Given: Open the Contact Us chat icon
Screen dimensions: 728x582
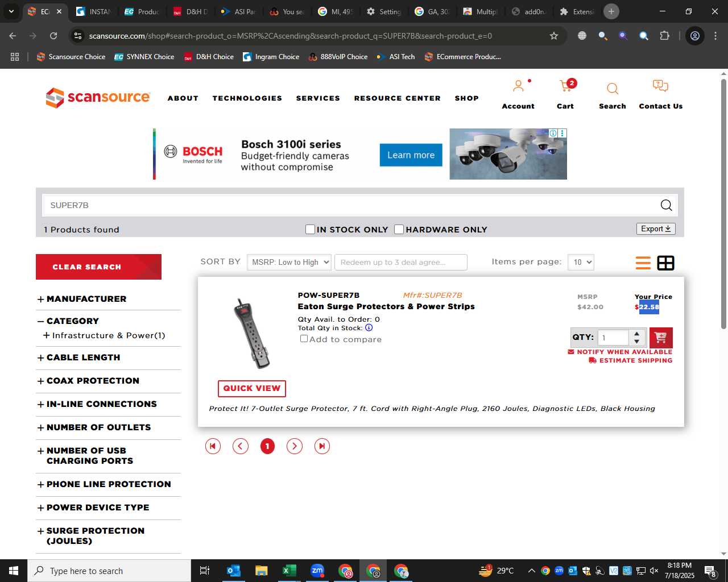Looking at the screenshot, I should [x=660, y=86].
